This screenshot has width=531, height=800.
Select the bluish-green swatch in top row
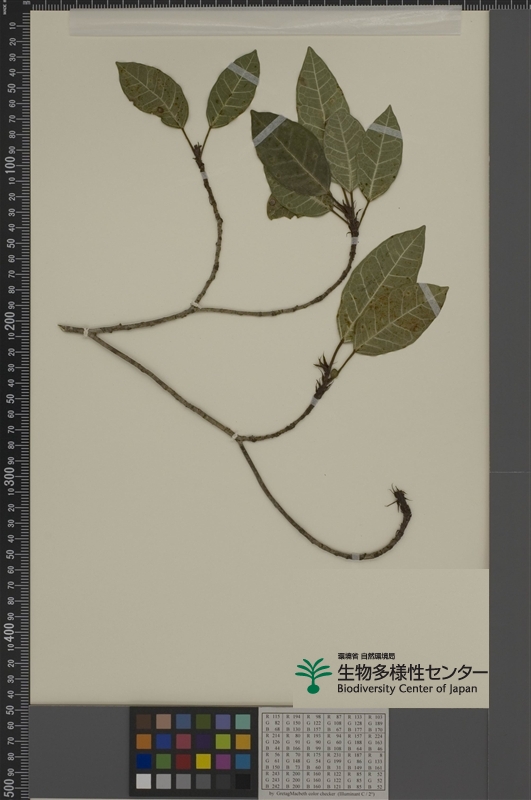(x=243, y=721)
